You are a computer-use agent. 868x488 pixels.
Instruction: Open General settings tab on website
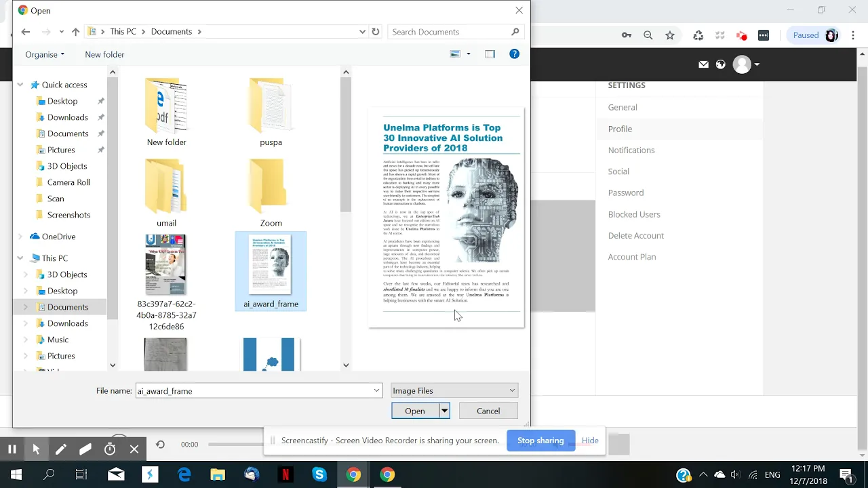coord(623,107)
